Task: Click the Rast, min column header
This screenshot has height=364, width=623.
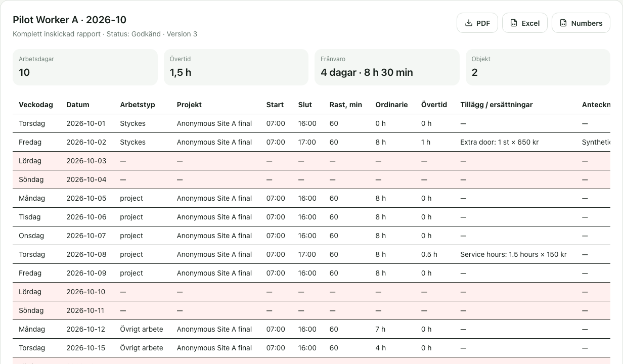Action: point(346,105)
